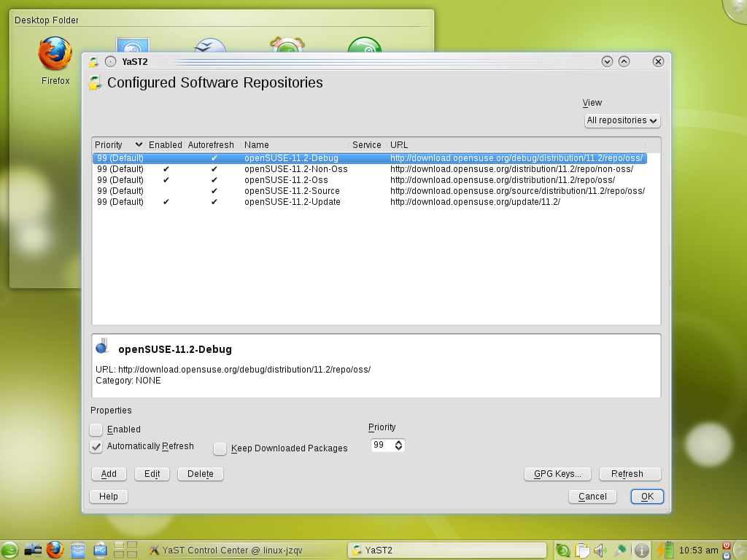This screenshot has width=747, height=560.
Task: Launch Firefox from the taskbar
Action: (55, 550)
